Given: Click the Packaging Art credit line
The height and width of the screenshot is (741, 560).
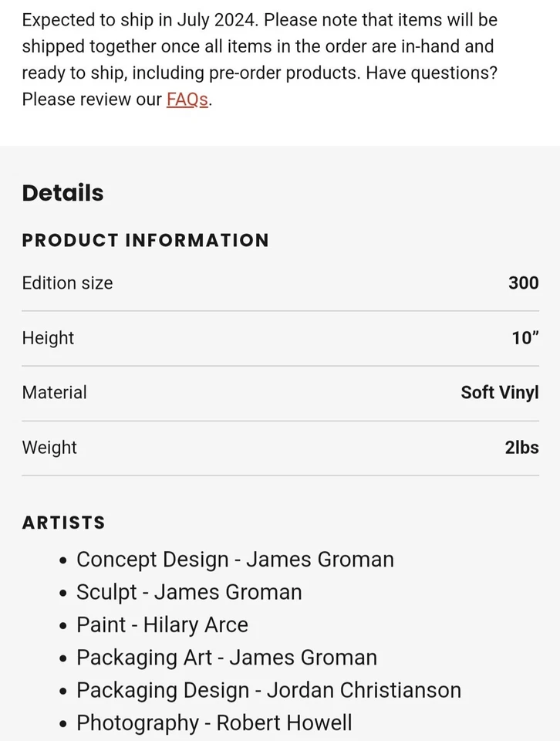Looking at the screenshot, I should 227,658.
